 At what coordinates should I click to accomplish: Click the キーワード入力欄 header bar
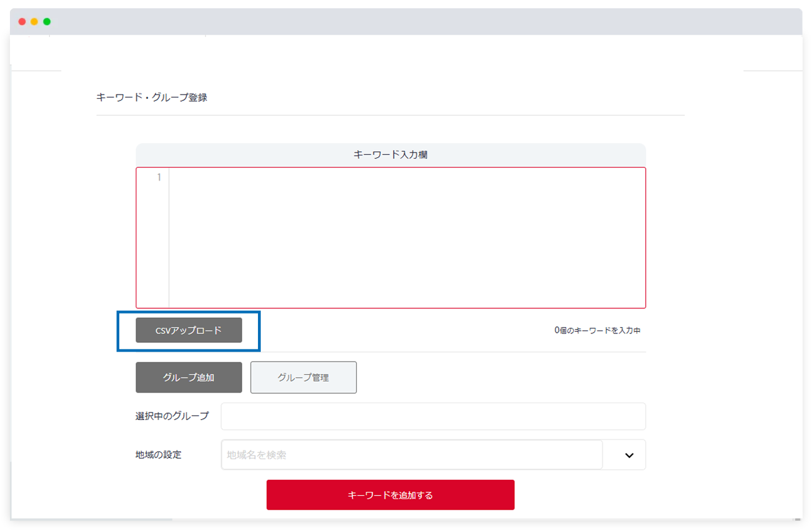[x=390, y=154]
